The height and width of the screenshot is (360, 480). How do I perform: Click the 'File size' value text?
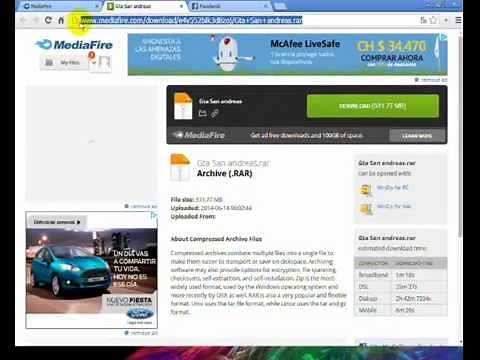pyautogui.click(x=209, y=200)
